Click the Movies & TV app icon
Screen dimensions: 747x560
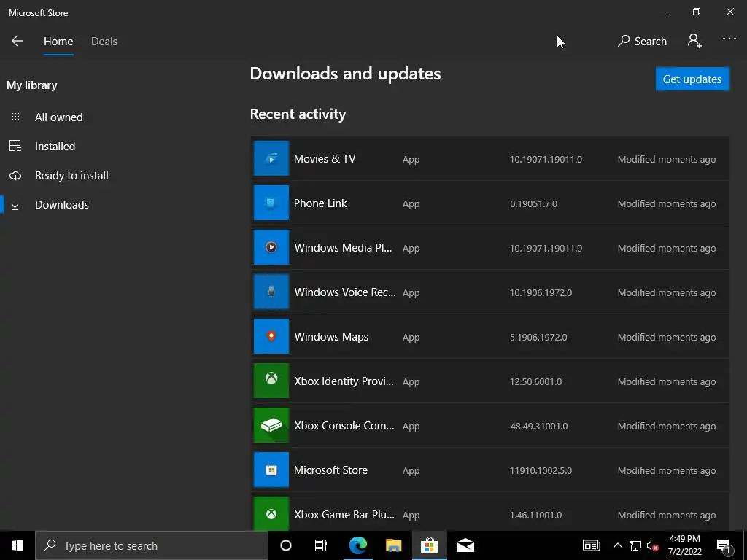pos(271,158)
